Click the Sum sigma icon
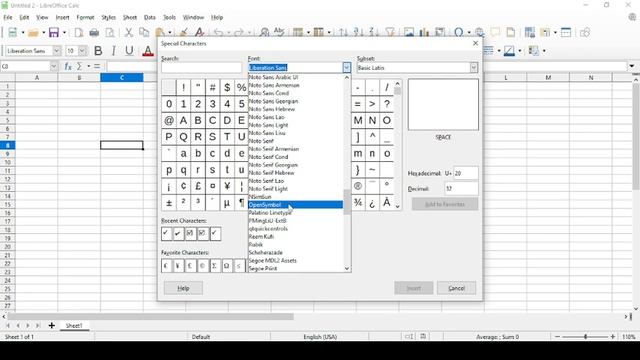This screenshot has width=640, height=360. (80, 66)
